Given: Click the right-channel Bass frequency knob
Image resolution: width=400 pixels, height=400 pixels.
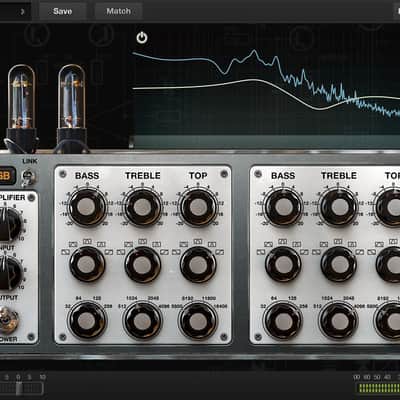Looking at the screenshot, I should 283,321.
